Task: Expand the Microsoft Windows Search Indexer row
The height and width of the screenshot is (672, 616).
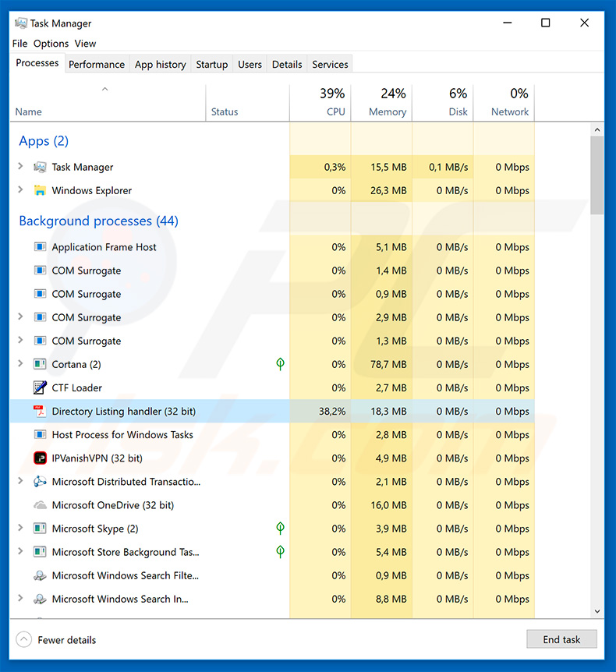Action: tap(20, 598)
